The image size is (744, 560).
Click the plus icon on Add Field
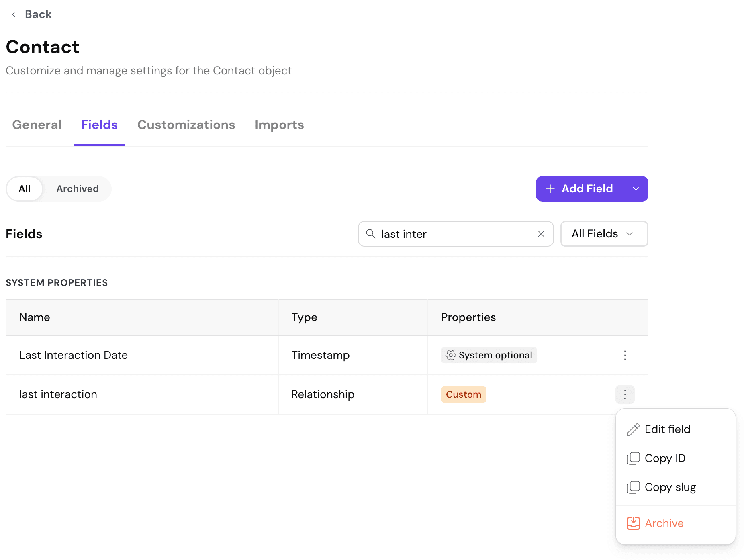point(550,189)
